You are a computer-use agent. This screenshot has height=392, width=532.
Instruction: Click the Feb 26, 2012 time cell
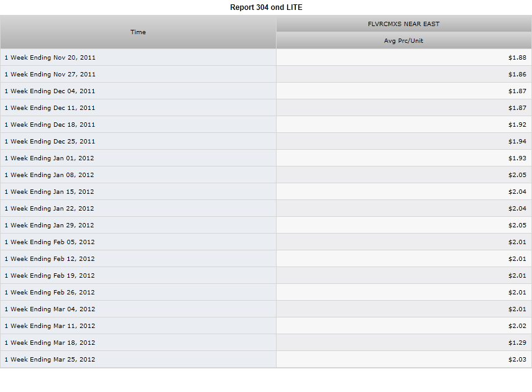pos(138,293)
